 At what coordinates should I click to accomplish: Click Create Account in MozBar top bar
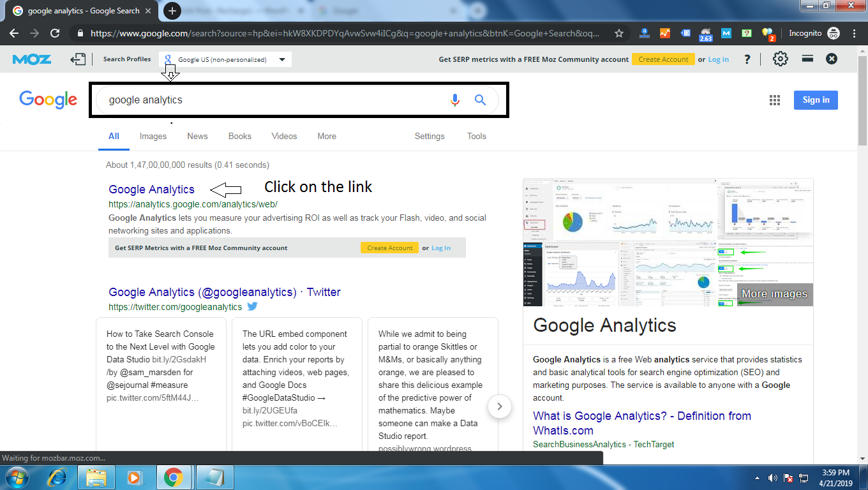click(663, 59)
